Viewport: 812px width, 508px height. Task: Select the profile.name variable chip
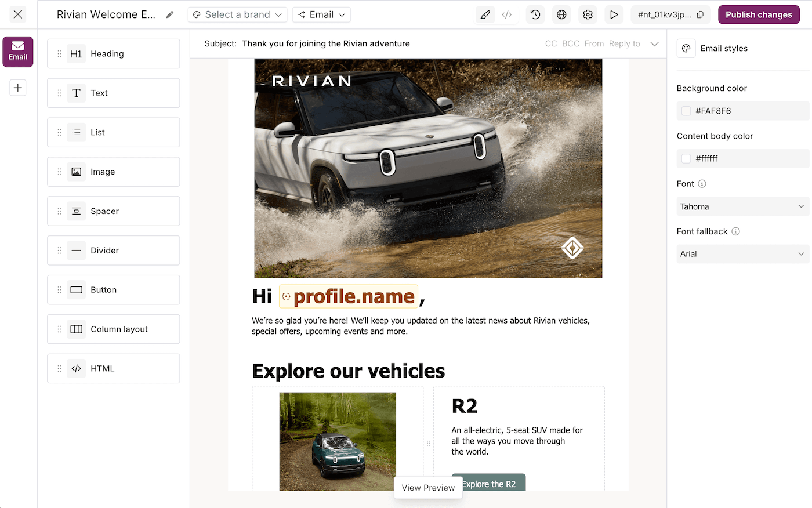[349, 296]
